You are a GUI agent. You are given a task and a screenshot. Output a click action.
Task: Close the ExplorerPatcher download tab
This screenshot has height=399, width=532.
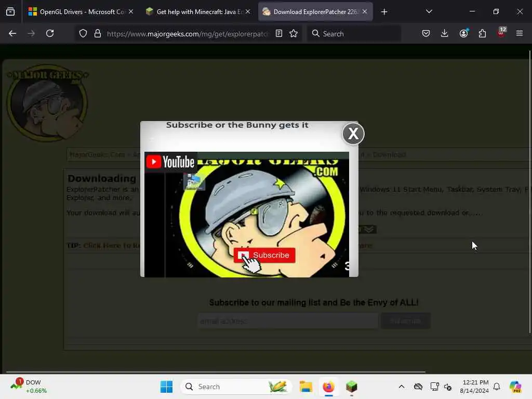click(x=365, y=11)
